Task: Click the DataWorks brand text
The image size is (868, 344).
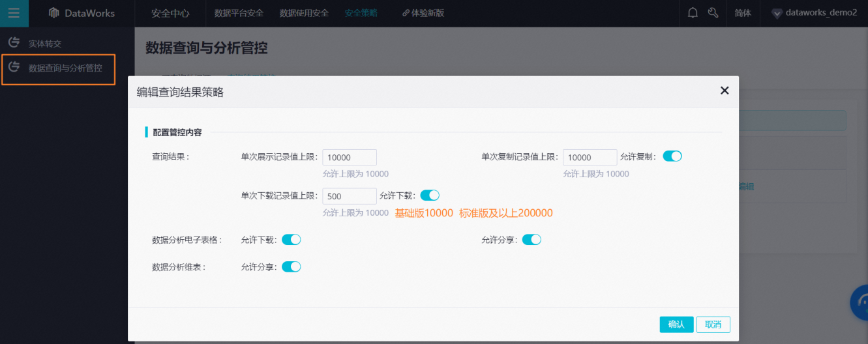Action: 89,13
